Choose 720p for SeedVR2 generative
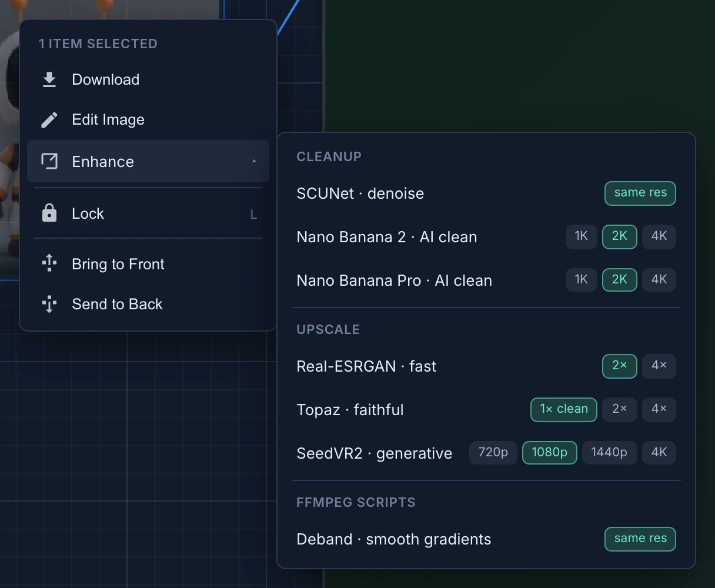This screenshot has height=588, width=715. coord(493,453)
